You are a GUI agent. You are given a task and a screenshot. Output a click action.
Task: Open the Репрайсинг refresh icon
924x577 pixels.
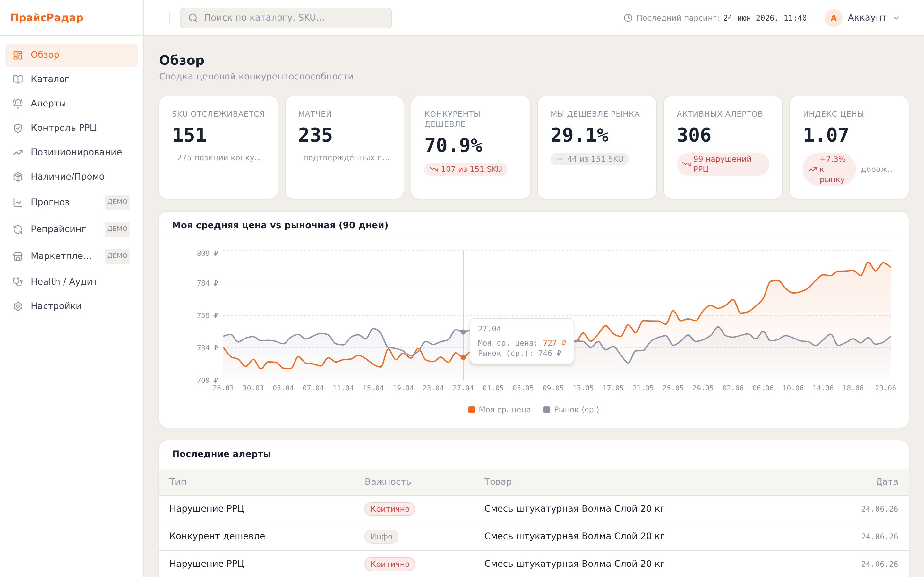tap(18, 229)
